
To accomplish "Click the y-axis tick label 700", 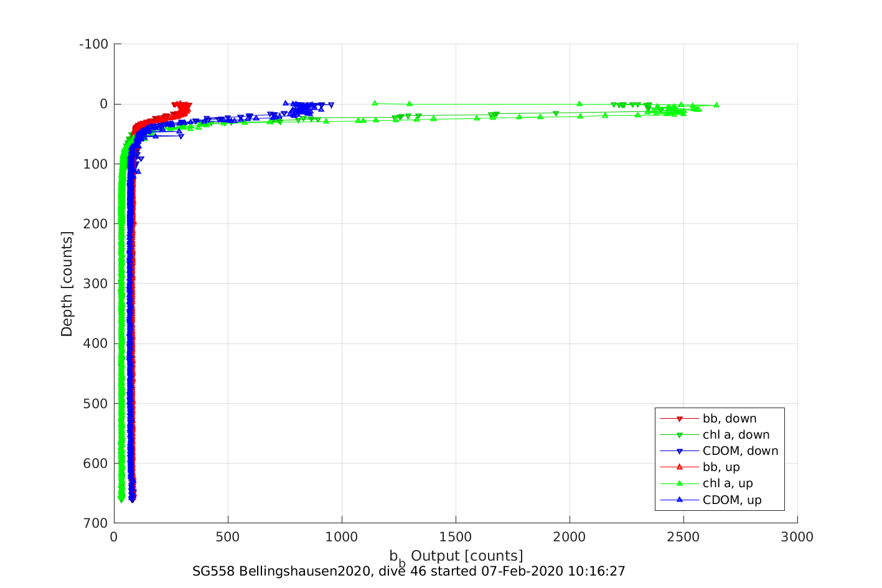I will pyautogui.click(x=96, y=523).
